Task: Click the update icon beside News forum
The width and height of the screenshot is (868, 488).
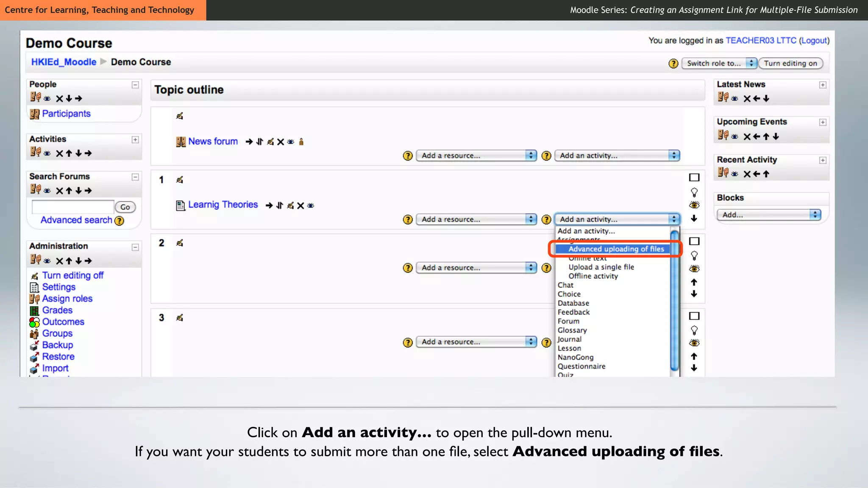Action: (270, 142)
